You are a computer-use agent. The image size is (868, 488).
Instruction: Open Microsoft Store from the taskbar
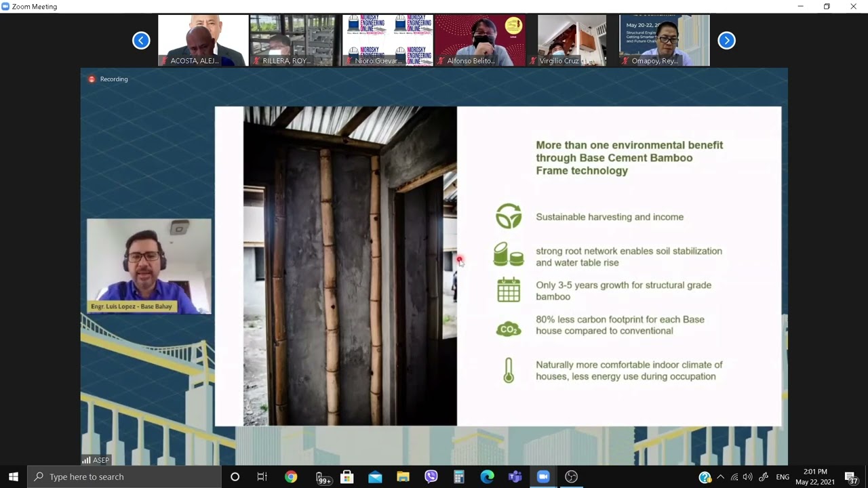(347, 476)
